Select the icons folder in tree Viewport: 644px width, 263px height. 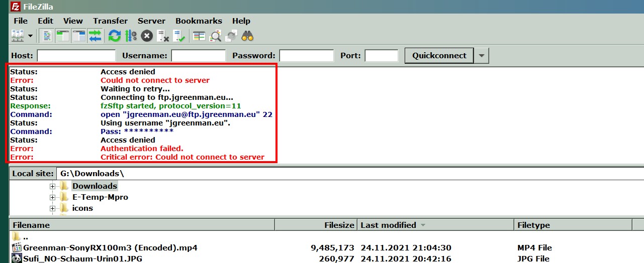pos(82,208)
